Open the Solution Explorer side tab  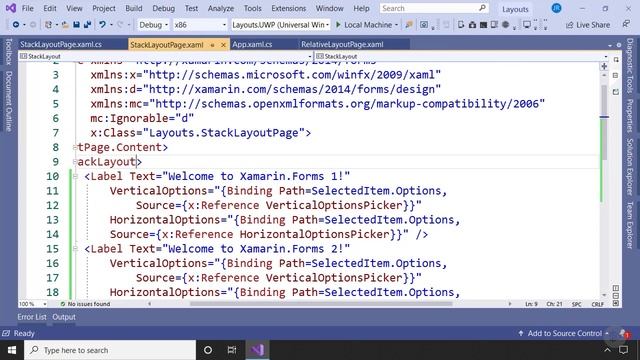pyautogui.click(x=630, y=167)
